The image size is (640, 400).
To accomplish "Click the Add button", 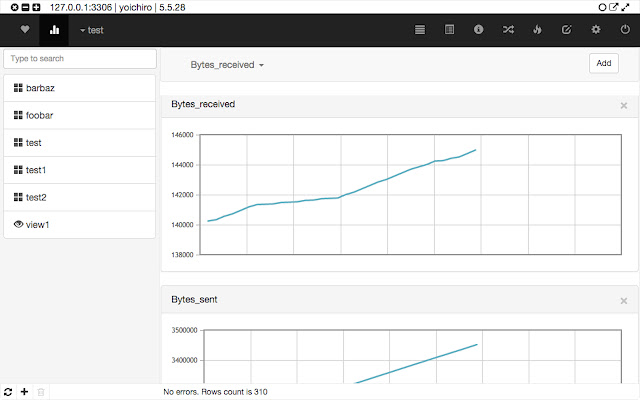I will click(x=604, y=63).
